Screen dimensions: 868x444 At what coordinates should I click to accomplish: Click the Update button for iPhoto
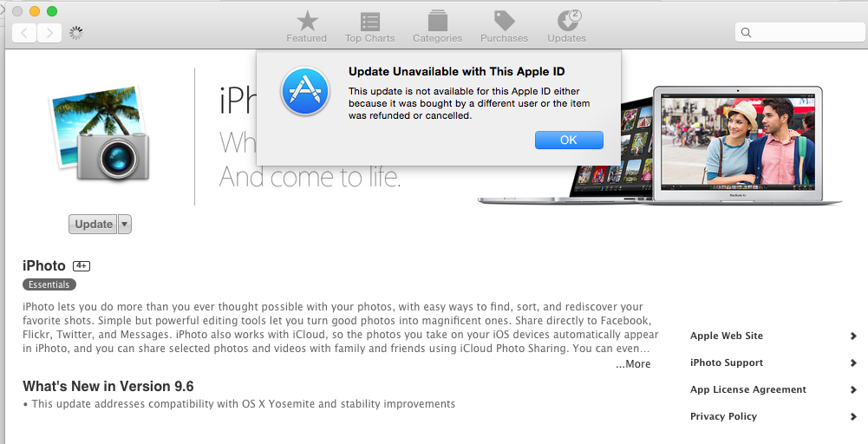point(93,225)
